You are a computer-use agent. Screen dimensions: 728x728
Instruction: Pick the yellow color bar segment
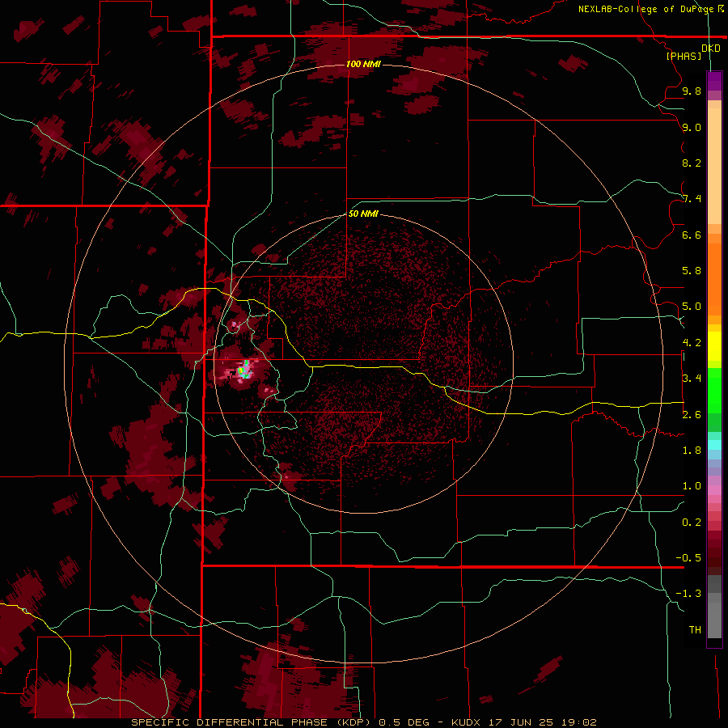(x=714, y=346)
